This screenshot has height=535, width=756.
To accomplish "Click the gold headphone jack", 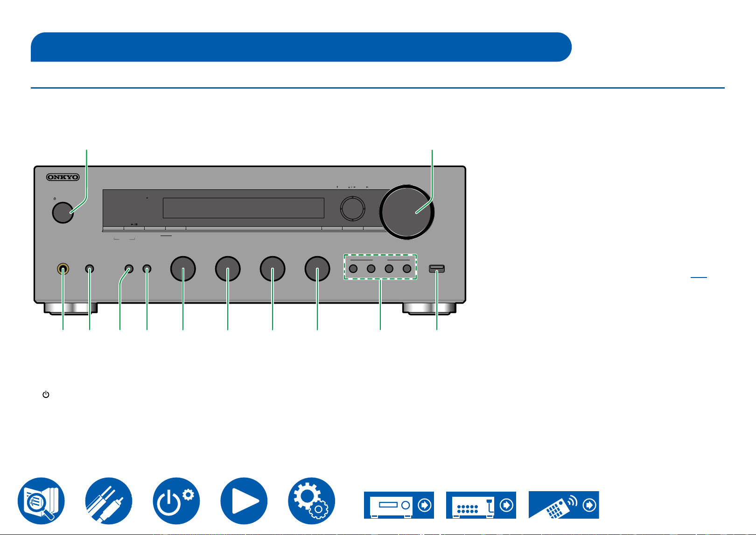I will (x=63, y=269).
